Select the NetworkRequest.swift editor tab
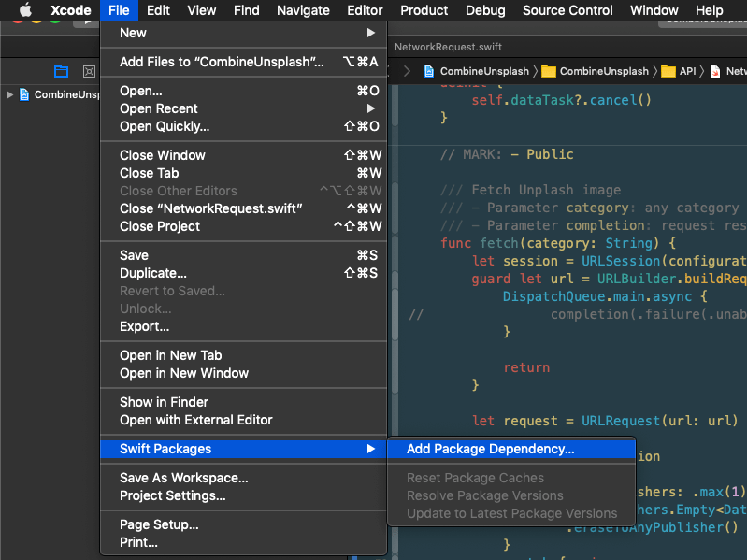This screenshot has width=747, height=560. tap(448, 47)
